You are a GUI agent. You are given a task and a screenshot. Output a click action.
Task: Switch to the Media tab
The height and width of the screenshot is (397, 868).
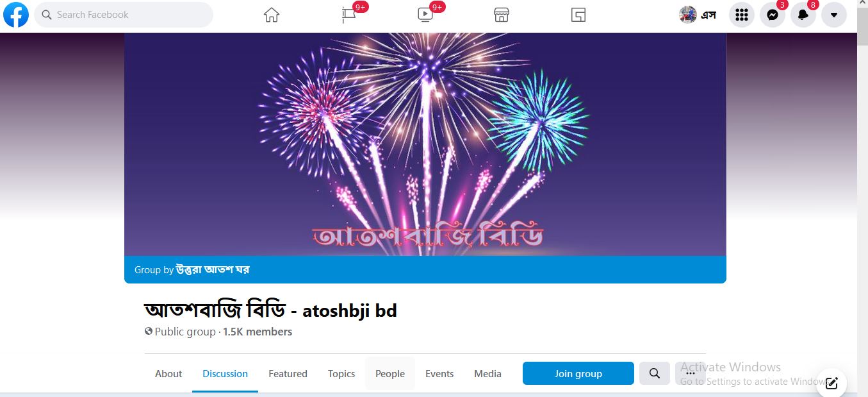[487, 373]
